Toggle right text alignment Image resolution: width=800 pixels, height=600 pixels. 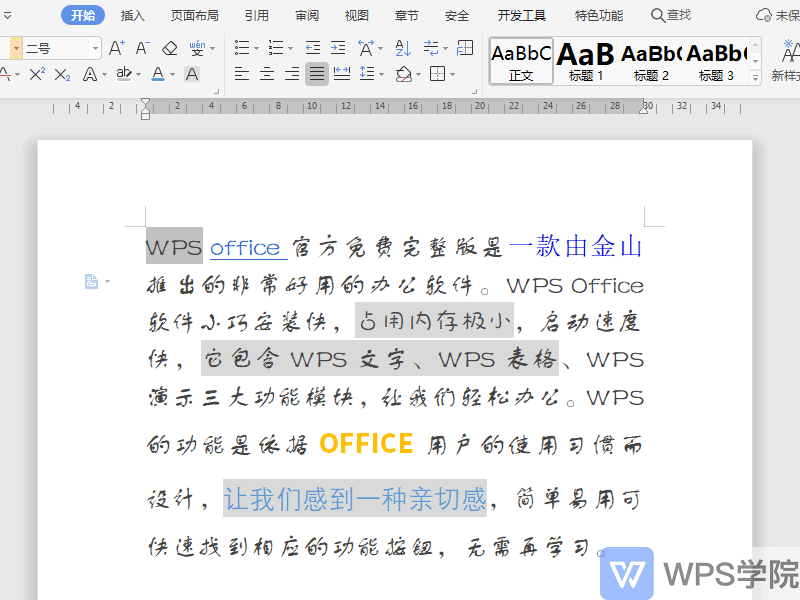click(292, 74)
